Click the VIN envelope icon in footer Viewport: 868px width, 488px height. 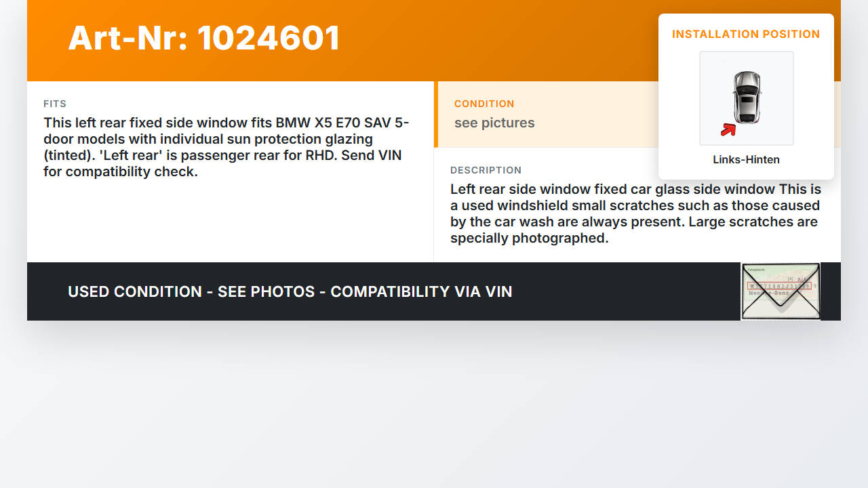coord(780,291)
